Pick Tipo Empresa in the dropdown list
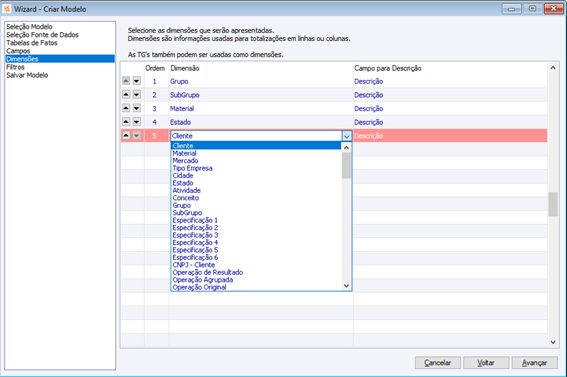 click(256, 168)
